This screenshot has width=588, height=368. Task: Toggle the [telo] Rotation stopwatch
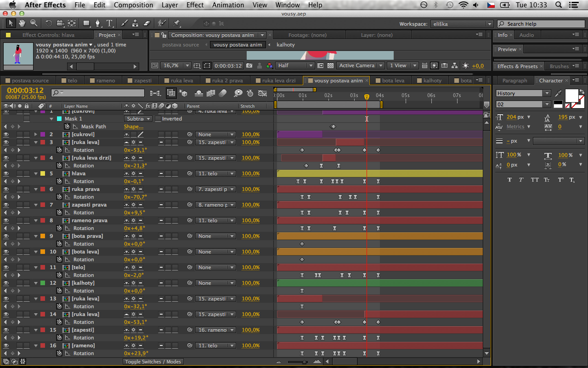pyautogui.click(x=59, y=275)
